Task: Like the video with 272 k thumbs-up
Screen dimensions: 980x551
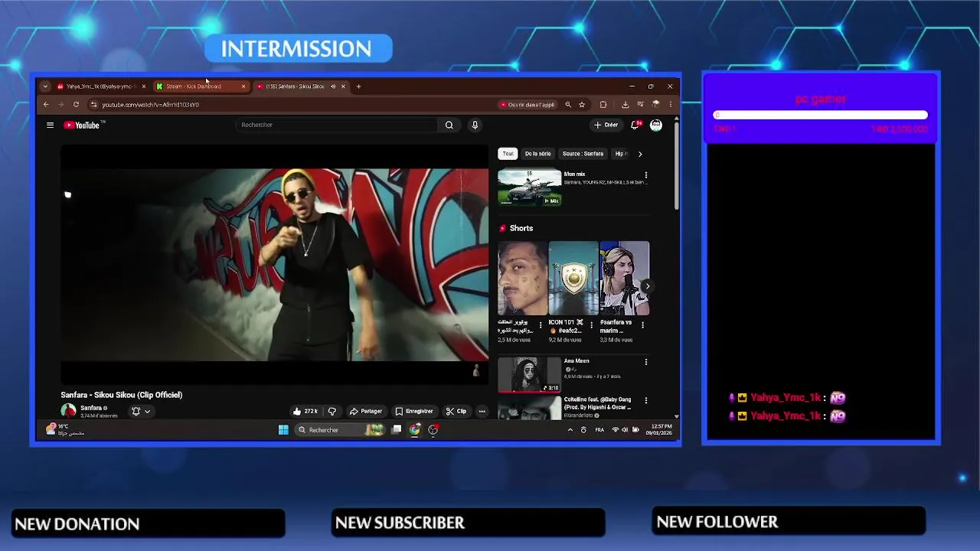Action: (305, 411)
